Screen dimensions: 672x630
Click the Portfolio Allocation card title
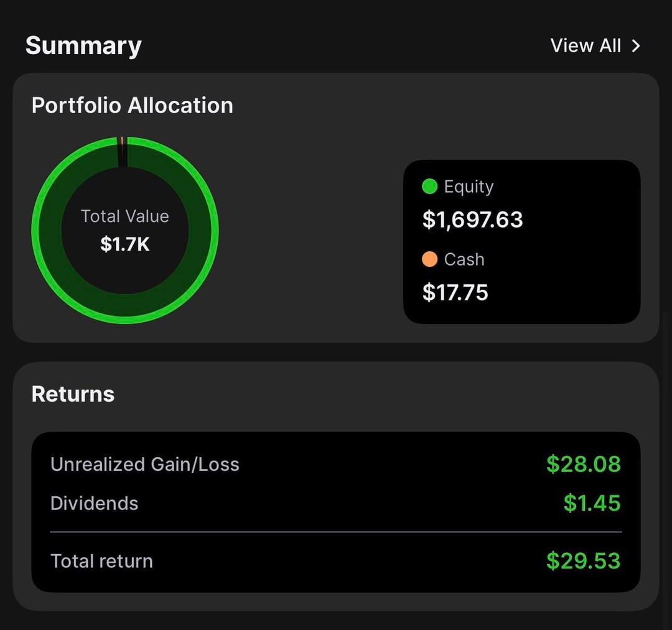coord(132,106)
